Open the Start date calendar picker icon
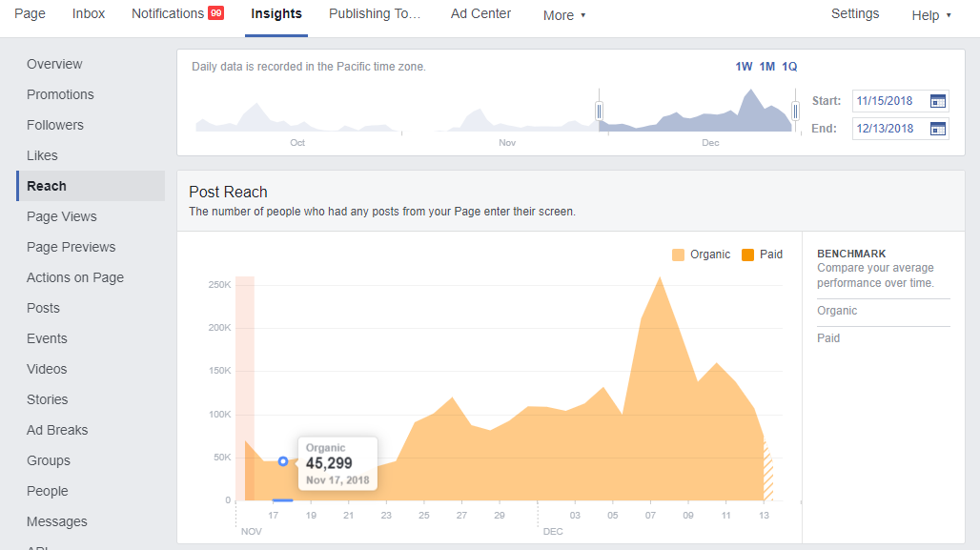Viewport: 980px width, 550px height. (937, 101)
